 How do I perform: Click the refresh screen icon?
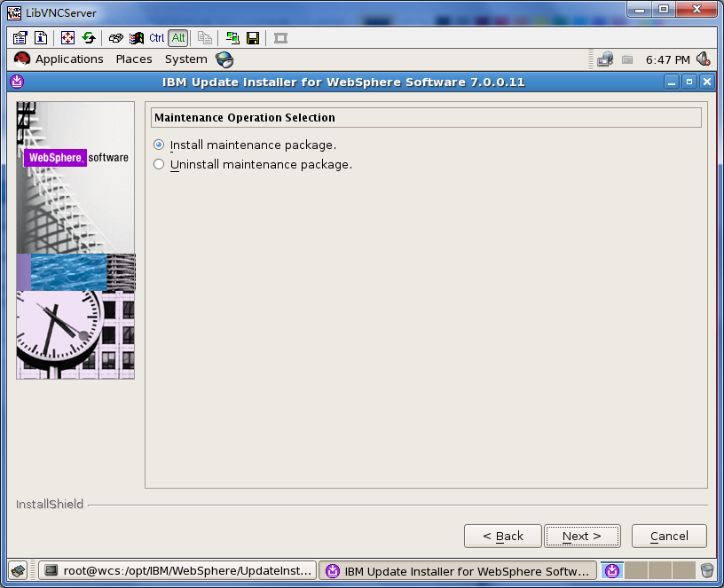click(88, 38)
